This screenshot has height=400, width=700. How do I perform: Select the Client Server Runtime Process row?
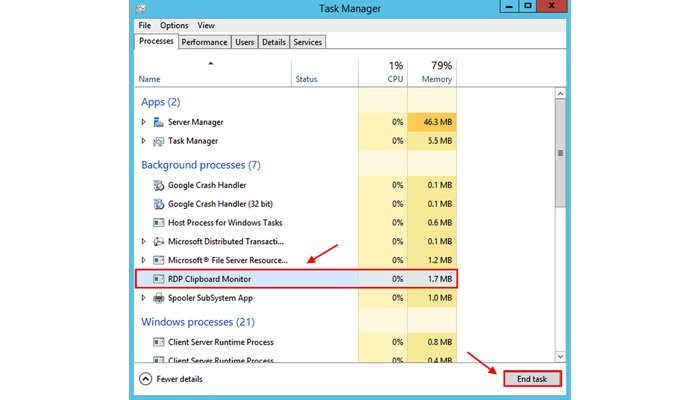tap(296, 342)
